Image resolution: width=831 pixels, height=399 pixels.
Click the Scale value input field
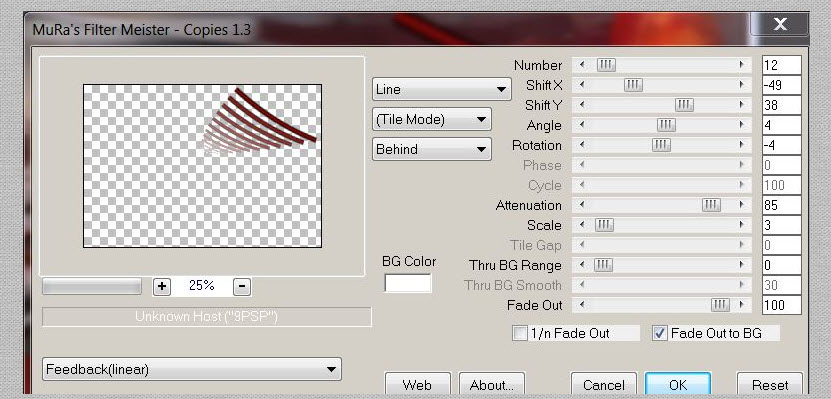pyautogui.click(x=782, y=225)
